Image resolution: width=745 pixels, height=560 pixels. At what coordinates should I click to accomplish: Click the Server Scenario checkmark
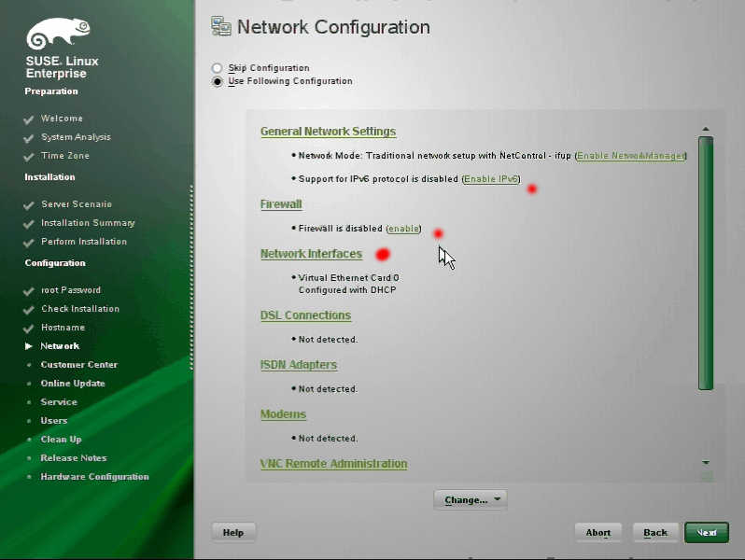point(29,204)
